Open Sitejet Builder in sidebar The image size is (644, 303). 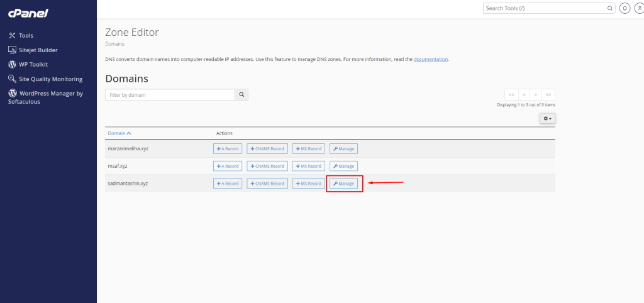[x=38, y=50]
